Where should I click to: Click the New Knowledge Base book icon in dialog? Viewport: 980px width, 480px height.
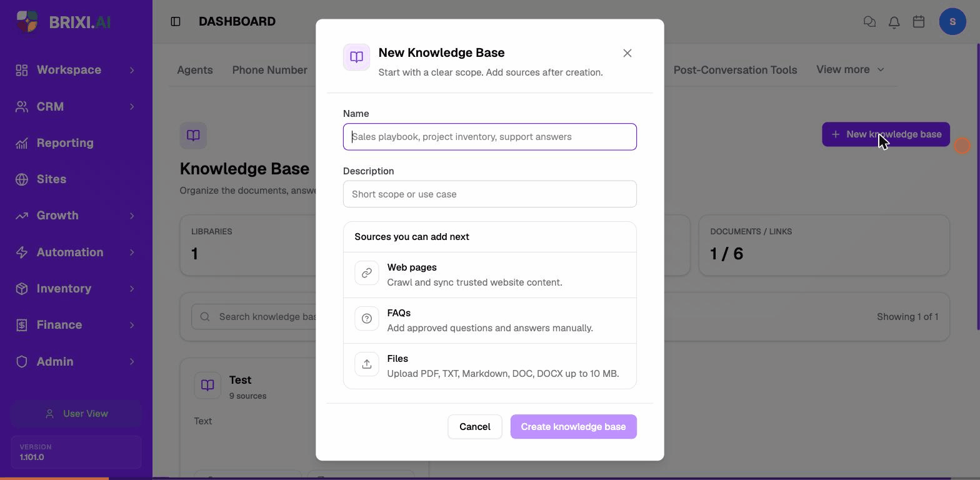[x=356, y=57]
